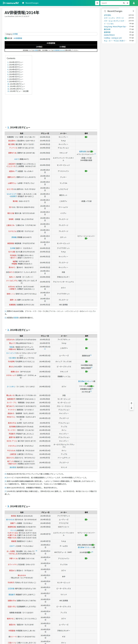
Task: Collapse the 2014年1月デビュー section
Action: 6,127
